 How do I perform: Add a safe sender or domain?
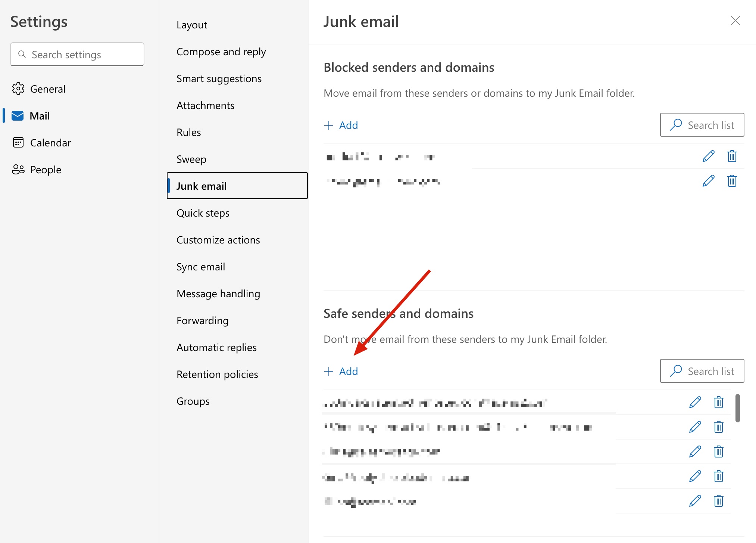pyautogui.click(x=341, y=371)
